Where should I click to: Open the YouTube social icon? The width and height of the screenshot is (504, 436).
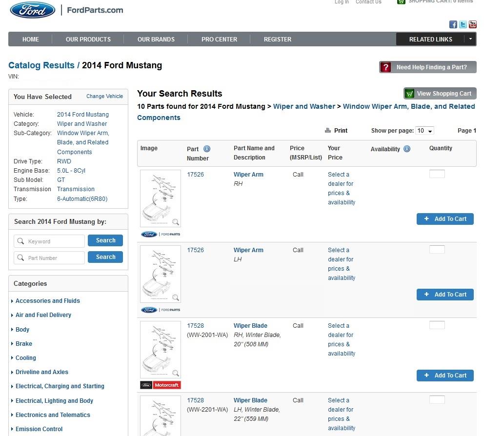pyautogui.click(x=472, y=24)
